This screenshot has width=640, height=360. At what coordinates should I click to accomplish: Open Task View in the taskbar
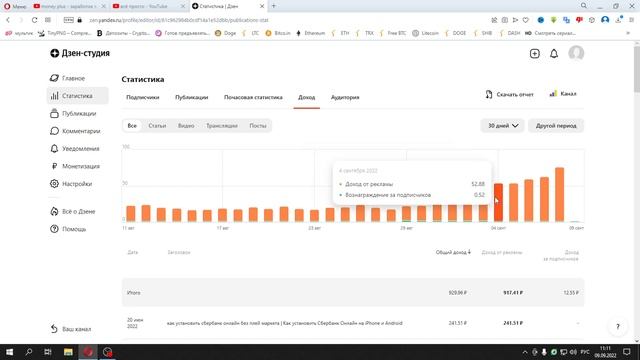coord(48,352)
